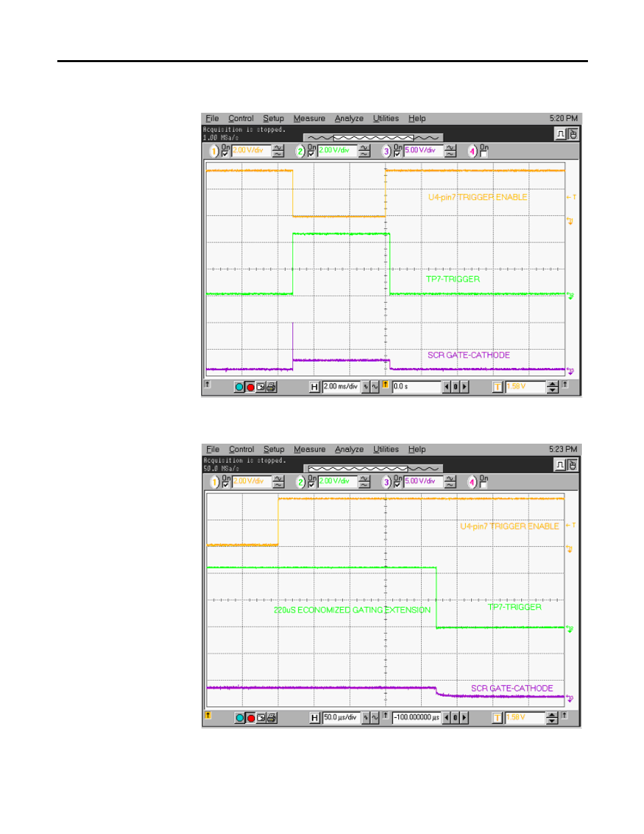
Task: Click the run acquisition icon in the bottom oscilloscope
Action: pos(240,718)
